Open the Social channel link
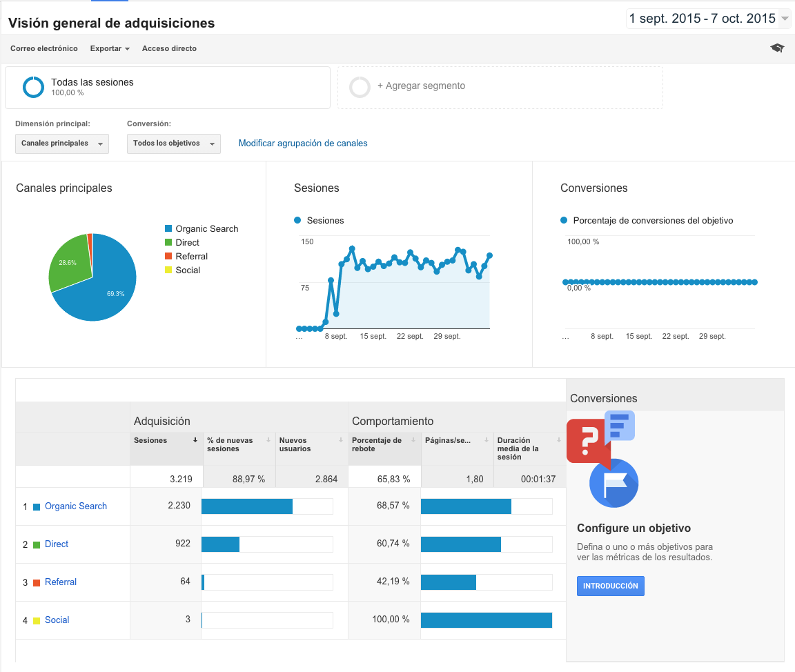This screenshot has width=795, height=672. coord(57,620)
